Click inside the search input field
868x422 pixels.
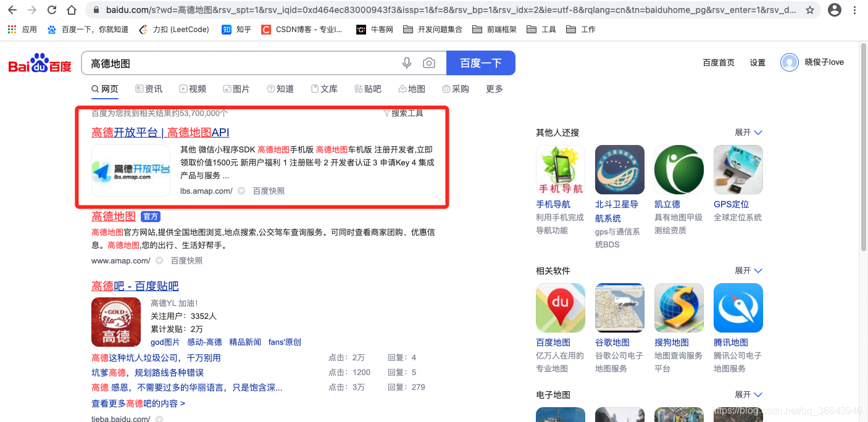coord(247,62)
